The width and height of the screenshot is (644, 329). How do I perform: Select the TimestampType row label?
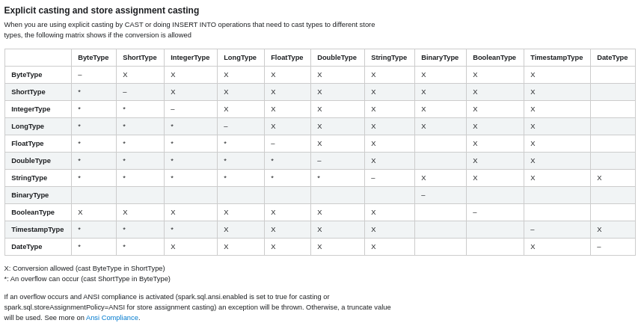tap(37, 230)
